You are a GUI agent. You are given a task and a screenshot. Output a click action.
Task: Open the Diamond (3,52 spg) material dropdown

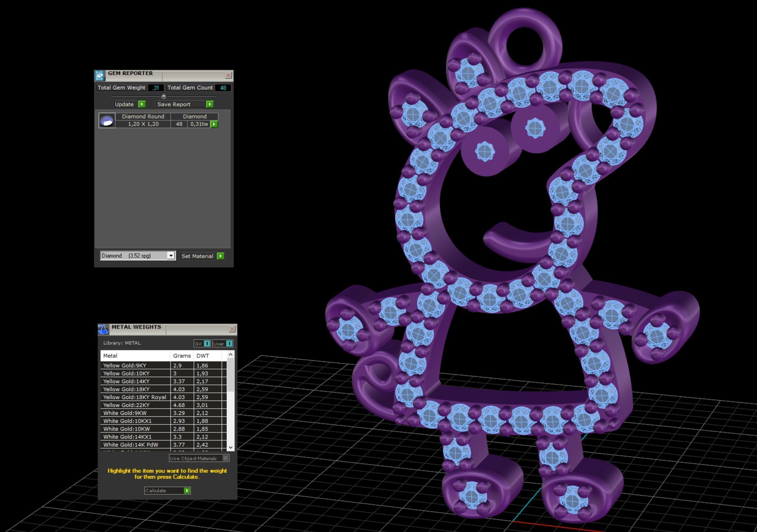170,256
